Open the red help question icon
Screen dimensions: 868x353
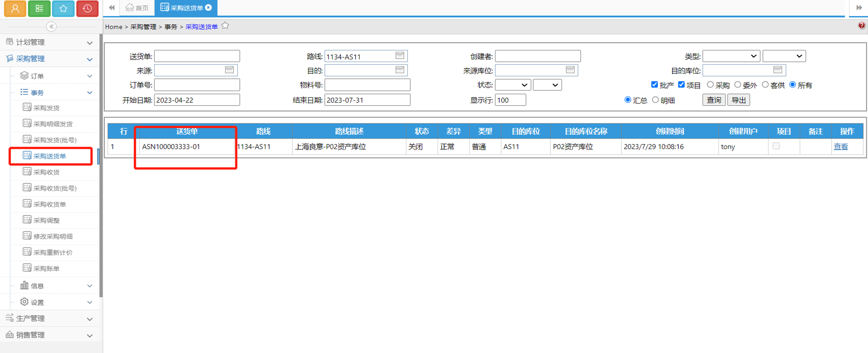pyautogui.click(x=862, y=25)
